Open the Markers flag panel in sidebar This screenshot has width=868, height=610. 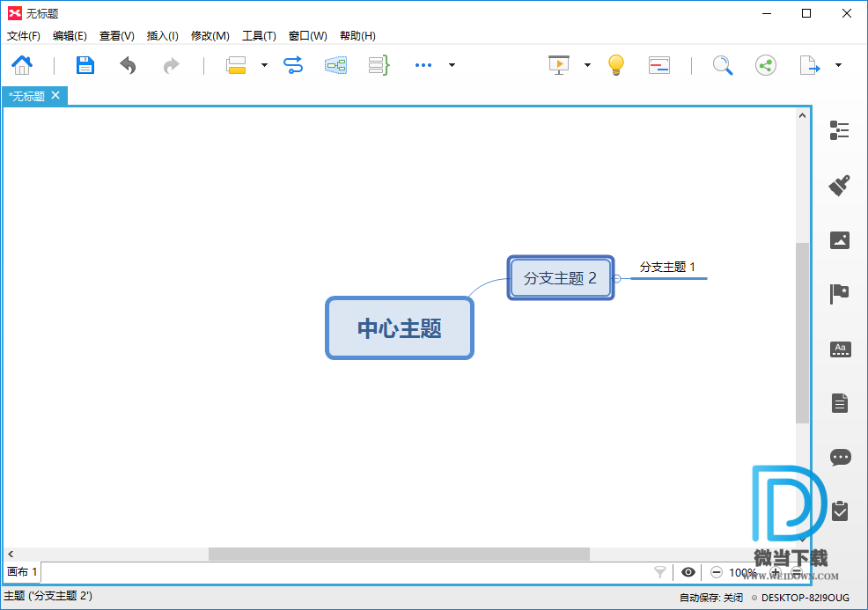(x=840, y=294)
